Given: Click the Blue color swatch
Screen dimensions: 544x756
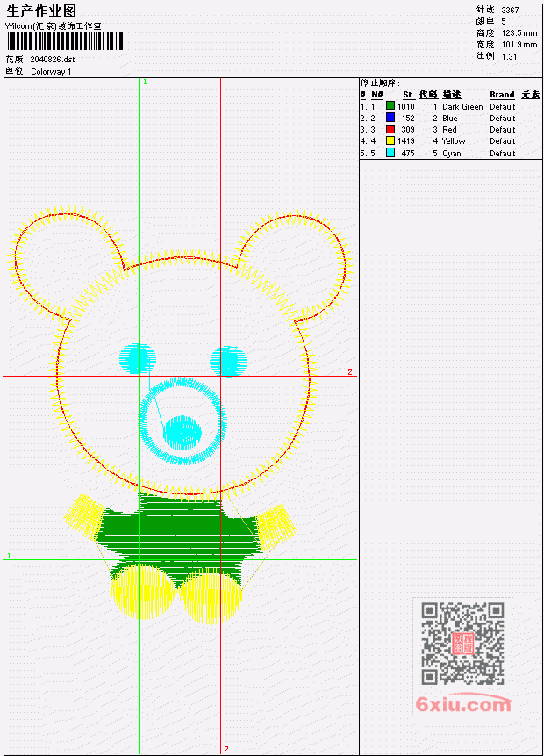Looking at the screenshot, I should pyautogui.click(x=390, y=118).
